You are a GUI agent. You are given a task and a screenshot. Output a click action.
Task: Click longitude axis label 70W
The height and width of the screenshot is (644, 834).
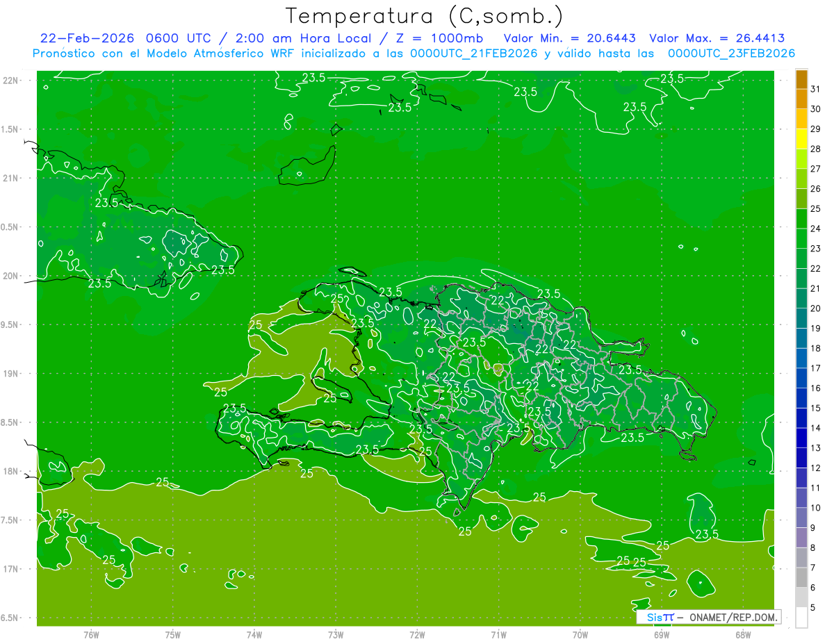tap(580, 634)
